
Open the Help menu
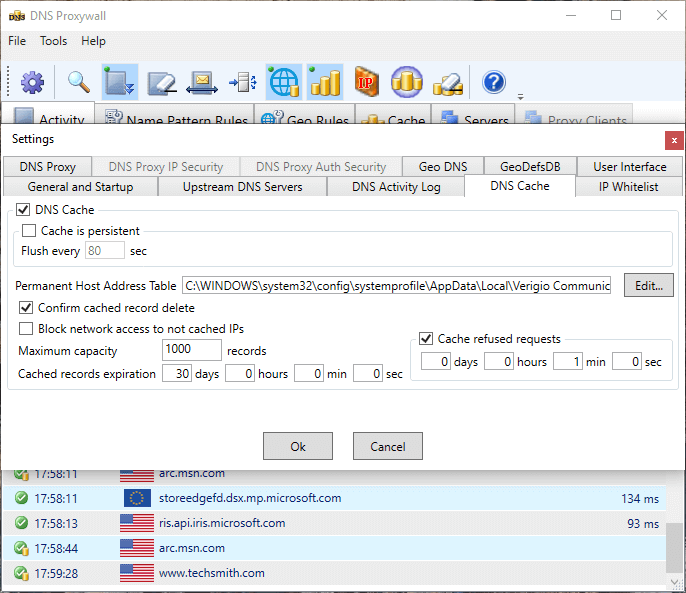93,41
